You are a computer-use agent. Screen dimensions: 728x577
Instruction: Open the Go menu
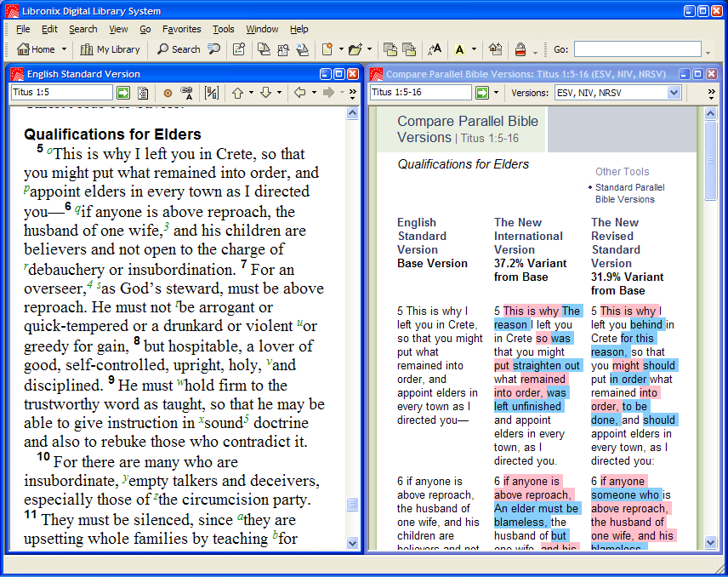145,29
